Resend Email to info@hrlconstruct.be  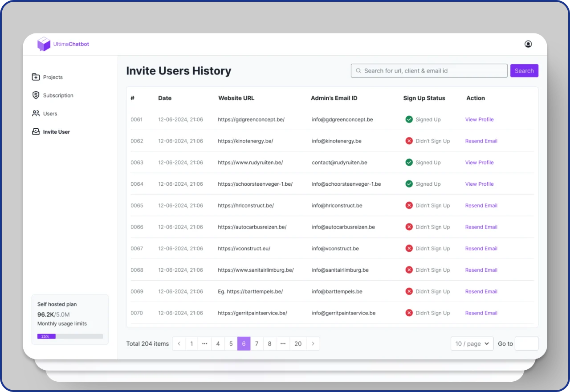pos(481,205)
